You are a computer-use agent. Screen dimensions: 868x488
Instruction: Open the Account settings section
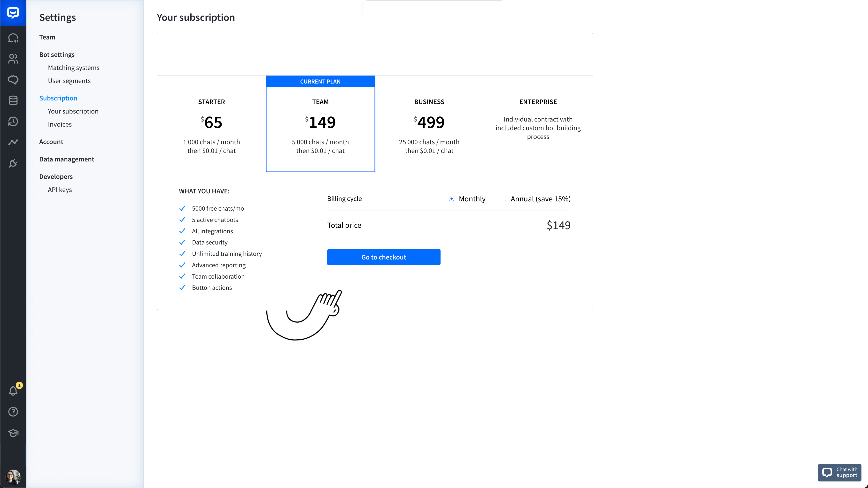tap(51, 142)
